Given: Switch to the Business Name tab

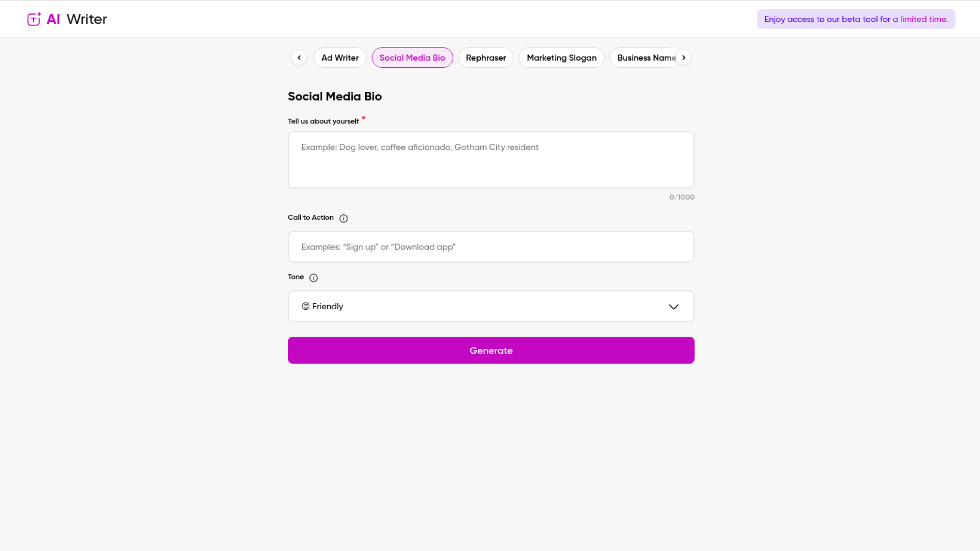Looking at the screenshot, I should [x=646, y=58].
